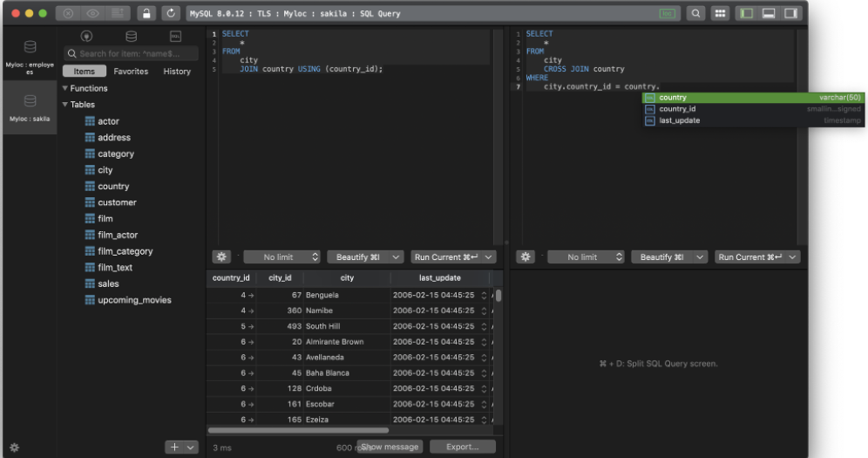Screen dimensions: 868x458
Task: Switch to the Favorites tab
Action: [131, 71]
